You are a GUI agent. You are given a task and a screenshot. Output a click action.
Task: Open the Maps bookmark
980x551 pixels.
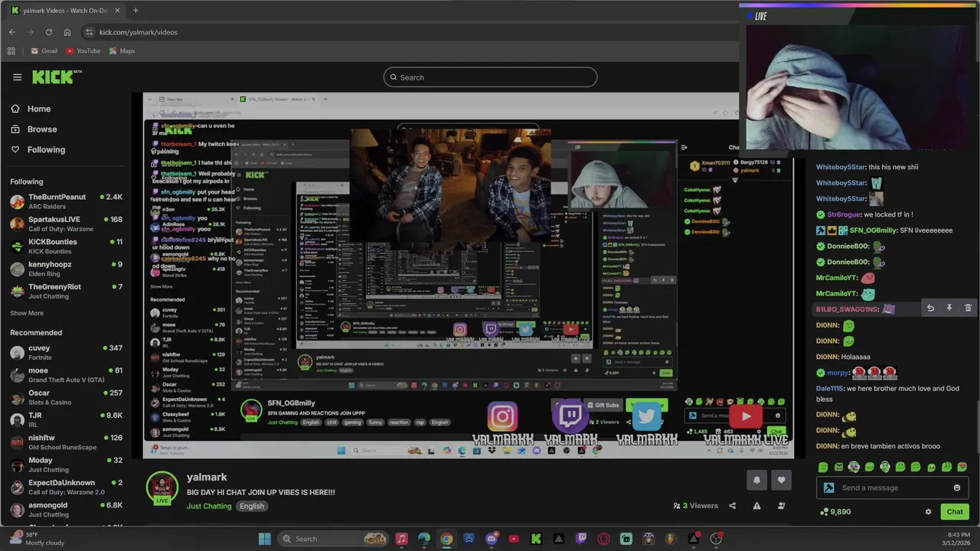(x=122, y=51)
